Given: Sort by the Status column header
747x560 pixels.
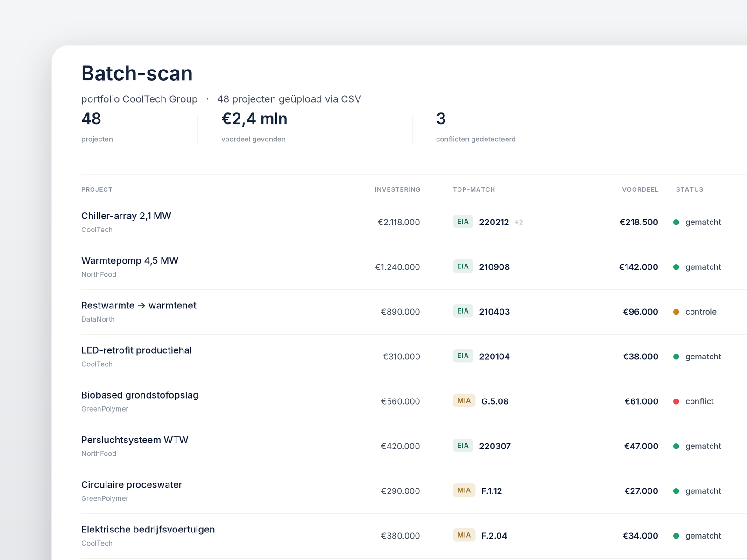Looking at the screenshot, I should (690, 189).
